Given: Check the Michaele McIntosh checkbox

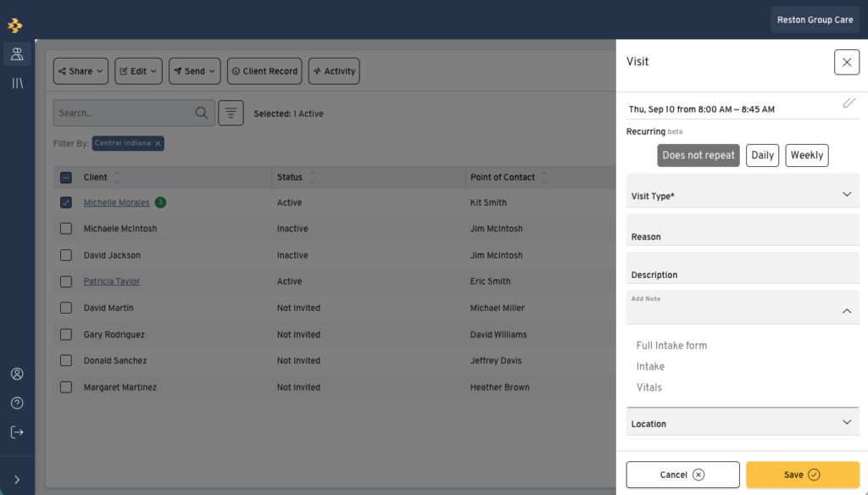Looking at the screenshot, I should (66, 229).
